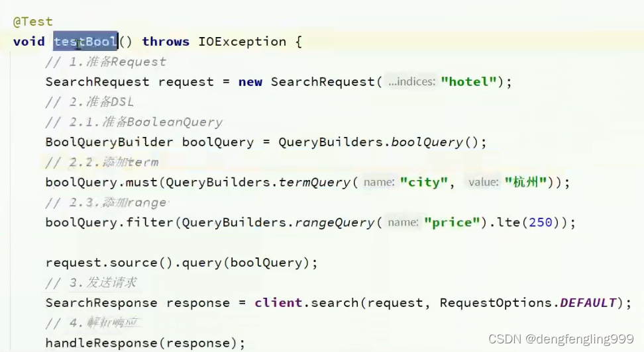Click the highlighted testBool method name
The image size is (644, 352).
tap(85, 42)
